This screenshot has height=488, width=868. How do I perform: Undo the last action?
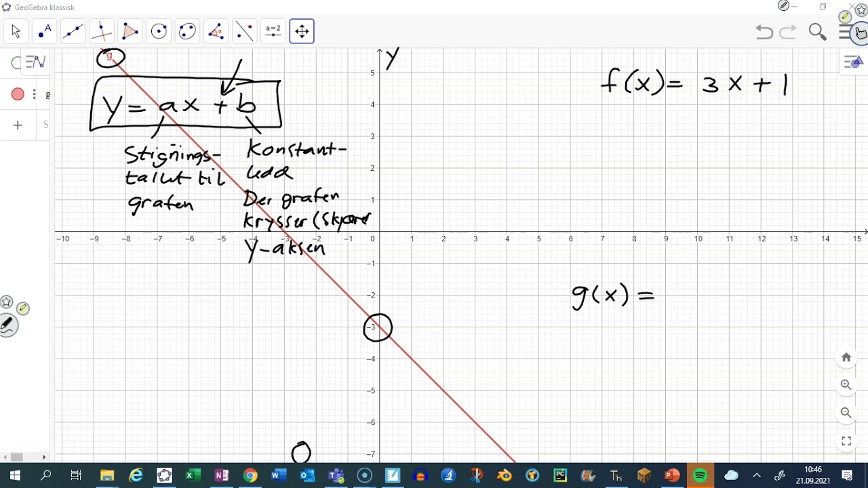tap(764, 32)
